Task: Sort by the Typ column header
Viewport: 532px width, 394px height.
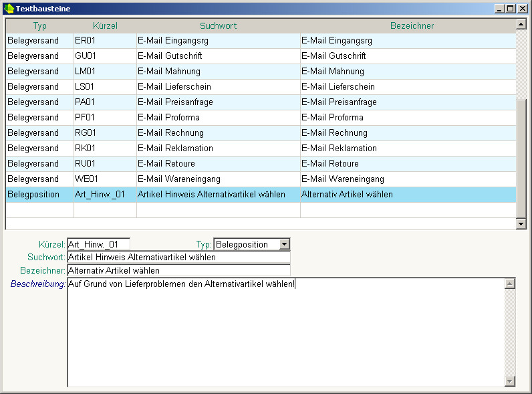Action: [x=39, y=26]
